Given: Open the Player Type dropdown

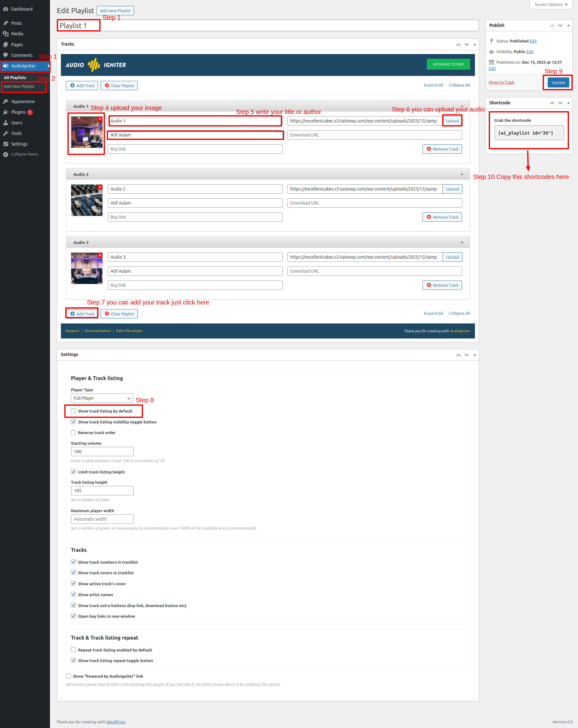Looking at the screenshot, I should point(102,398).
